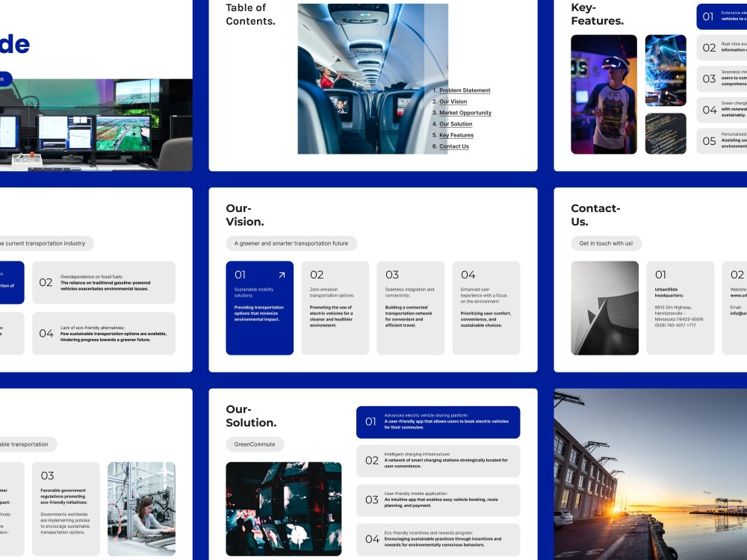Select Vision card 03 Seamless integration and connectivity
The image size is (747, 560).
pyautogui.click(x=410, y=308)
